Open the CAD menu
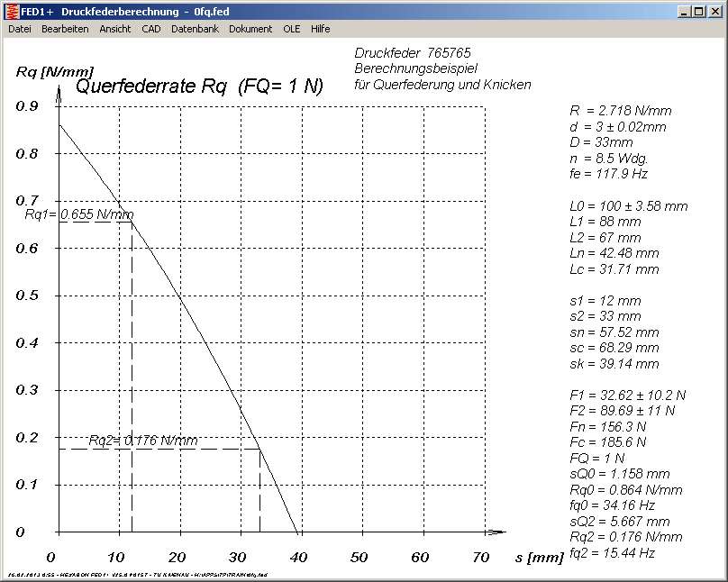The height and width of the screenshot is (582, 728). click(150, 29)
